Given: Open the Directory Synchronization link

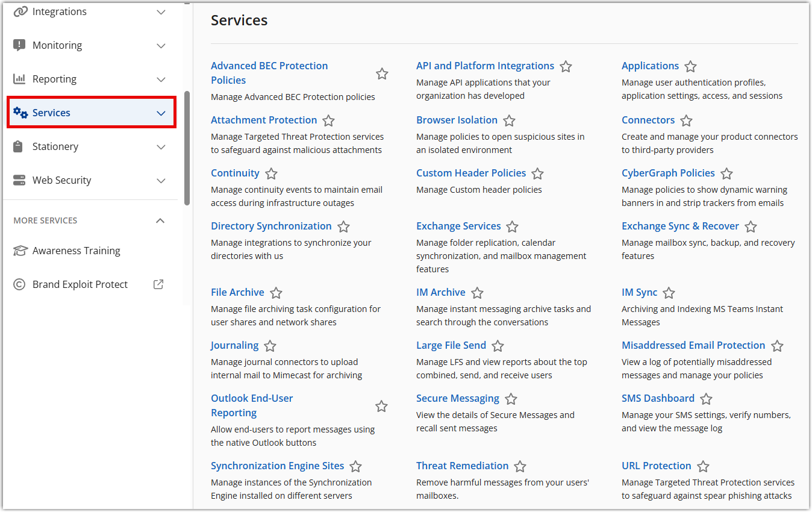Looking at the screenshot, I should coord(271,226).
